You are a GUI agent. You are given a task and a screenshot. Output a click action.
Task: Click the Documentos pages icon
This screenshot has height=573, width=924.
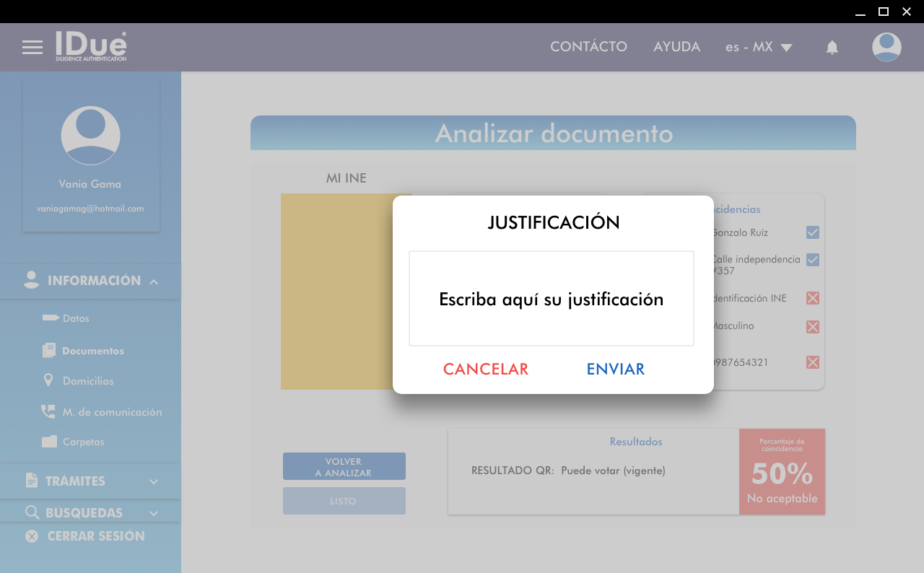(49, 351)
